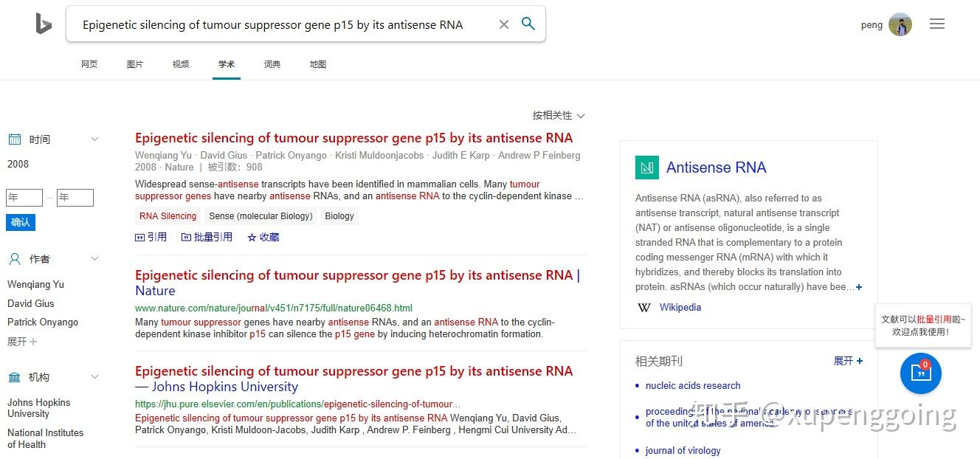Collapse the 时间 filter chevron
980x459 pixels.
click(94, 139)
